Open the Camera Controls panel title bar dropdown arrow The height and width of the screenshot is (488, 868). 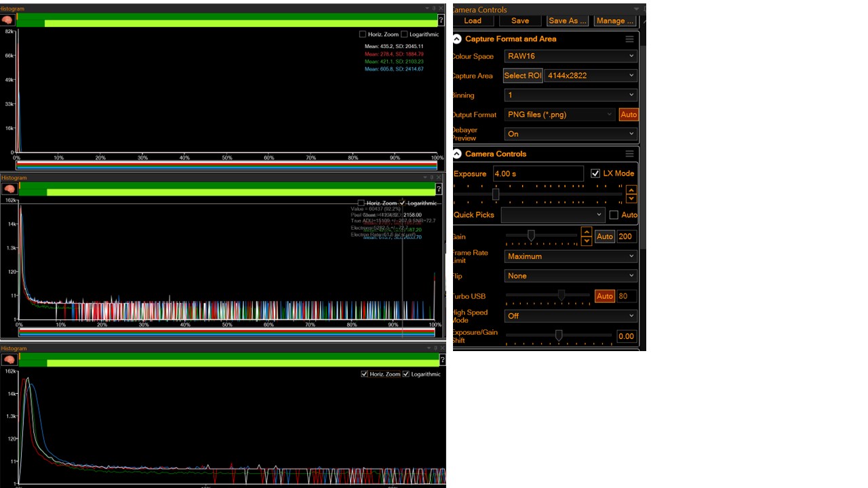click(636, 9)
